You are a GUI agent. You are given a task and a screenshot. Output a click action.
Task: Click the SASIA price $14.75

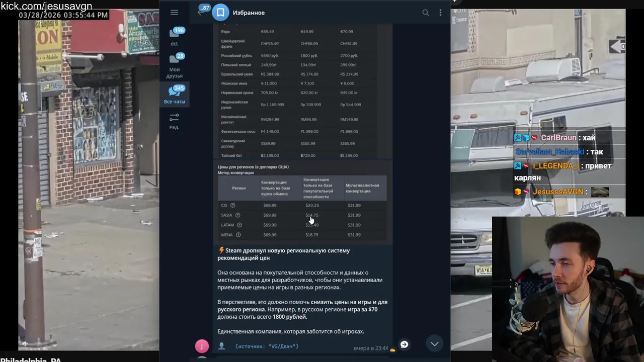[x=312, y=215]
